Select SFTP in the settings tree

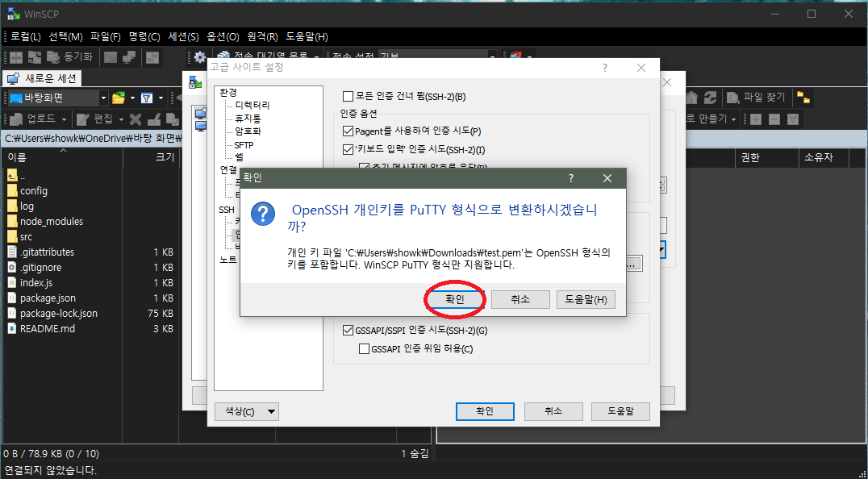tap(244, 145)
